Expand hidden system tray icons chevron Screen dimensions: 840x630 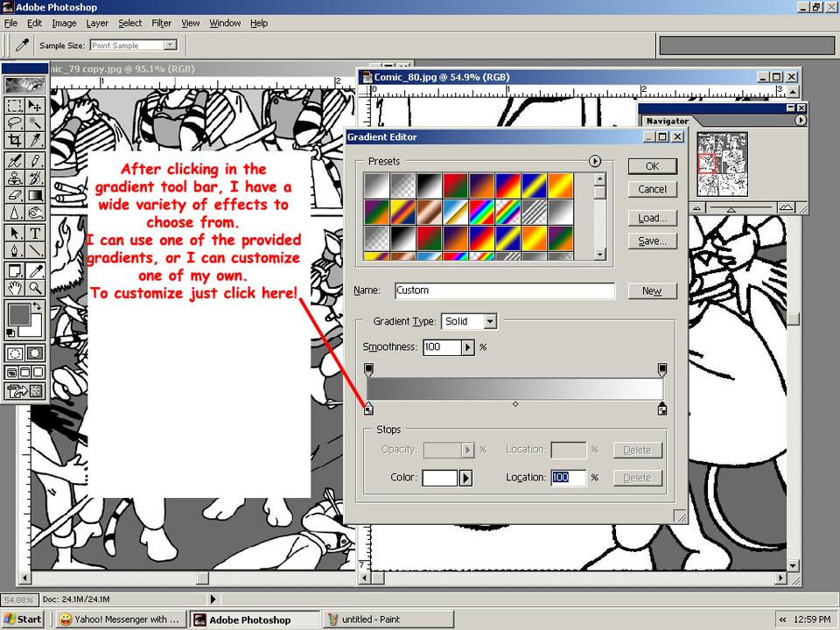pyautogui.click(x=782, y=619)
